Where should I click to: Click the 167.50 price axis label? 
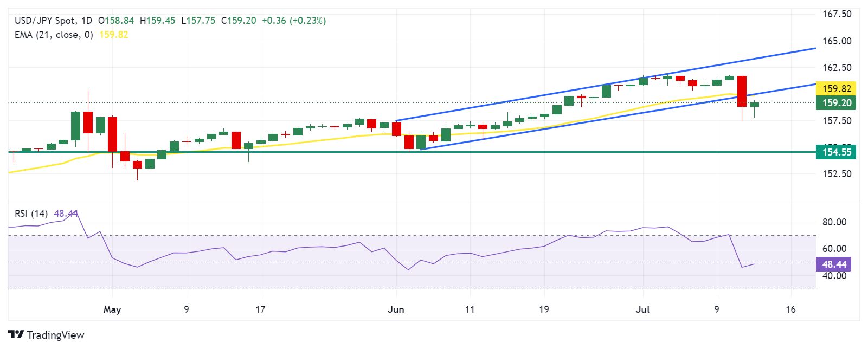[837, 14]
